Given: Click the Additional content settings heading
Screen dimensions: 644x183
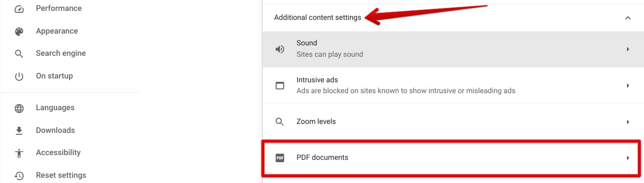Looking at the screenshot, I should [x=318, y=18].
